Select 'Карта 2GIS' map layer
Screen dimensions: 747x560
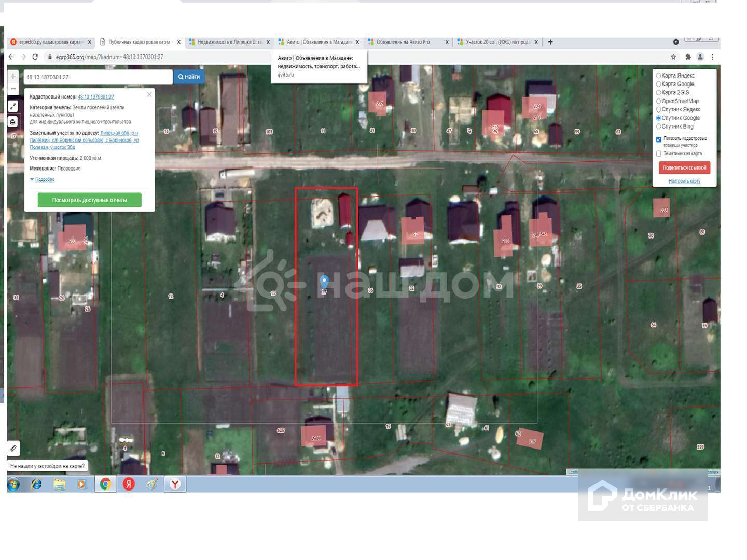pyautogui.click(x=659, y=93)
